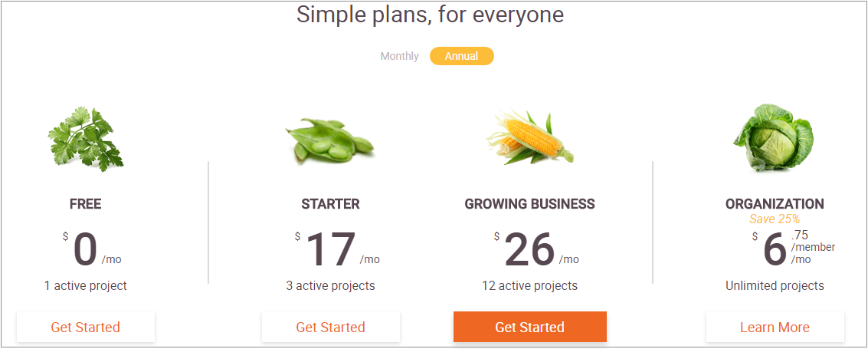
Task: Click the cabbage image for Organization plan
Action: 773,137
